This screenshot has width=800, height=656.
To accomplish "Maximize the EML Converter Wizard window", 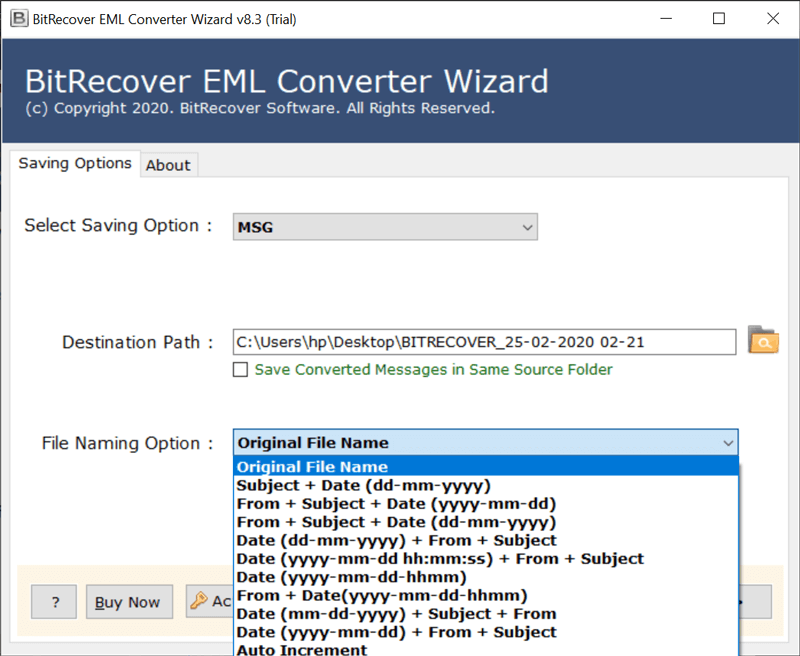I will click(x=719, y=19).
